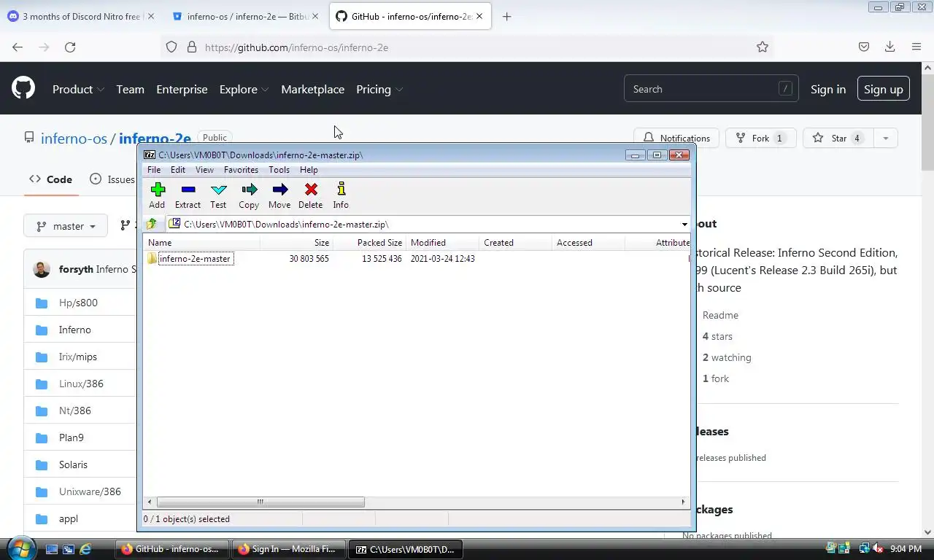Open the 7-Zip File menu
This screenshot has width=934, height=560.
coord(154,169)
